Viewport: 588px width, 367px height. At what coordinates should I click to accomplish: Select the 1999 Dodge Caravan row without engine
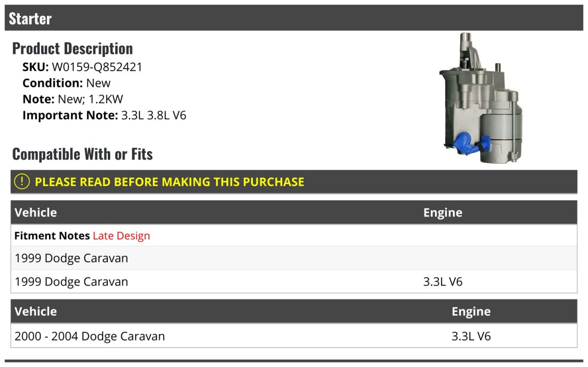pos(72,258)
